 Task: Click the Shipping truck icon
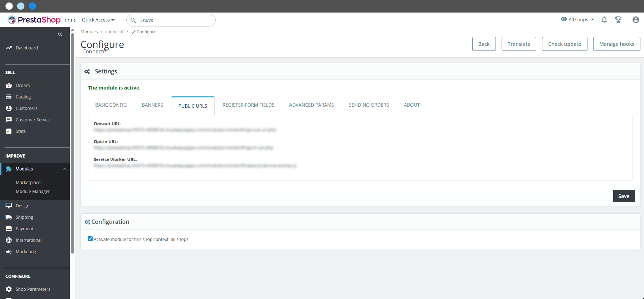pyautogui.click(x=9, y=217)
